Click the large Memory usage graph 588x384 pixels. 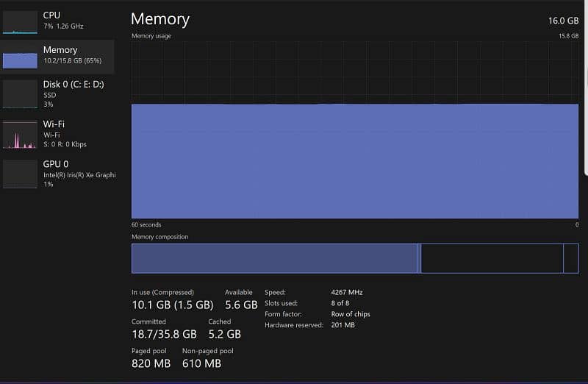(354, 160)
